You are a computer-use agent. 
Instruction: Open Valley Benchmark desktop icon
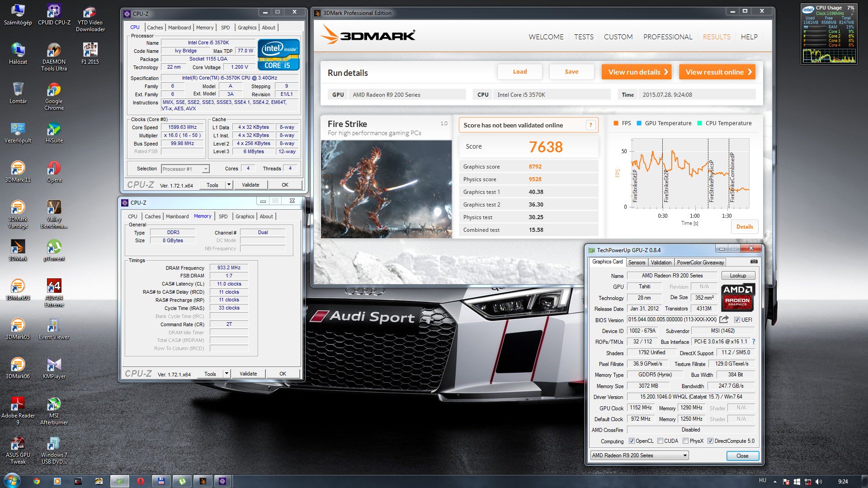54,208
